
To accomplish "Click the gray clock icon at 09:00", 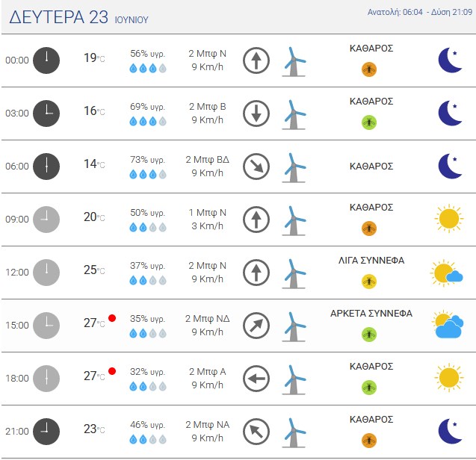I will click(46, 220).
